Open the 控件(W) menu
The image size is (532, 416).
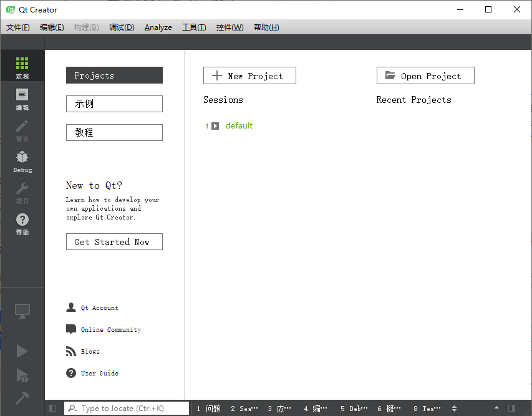click(x=230, y=27)
